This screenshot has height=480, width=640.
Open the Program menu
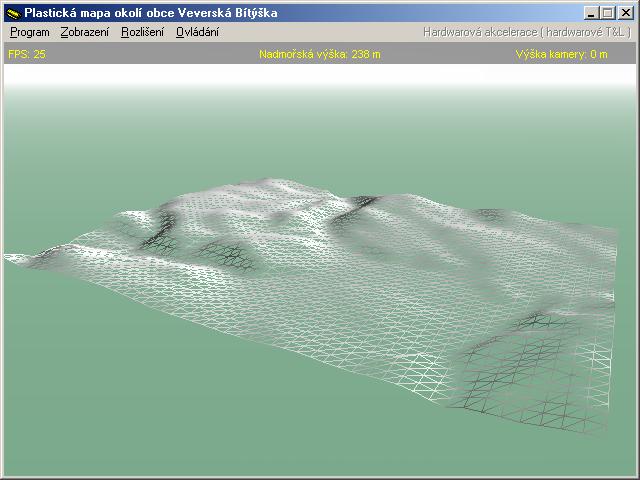point(29,32)
